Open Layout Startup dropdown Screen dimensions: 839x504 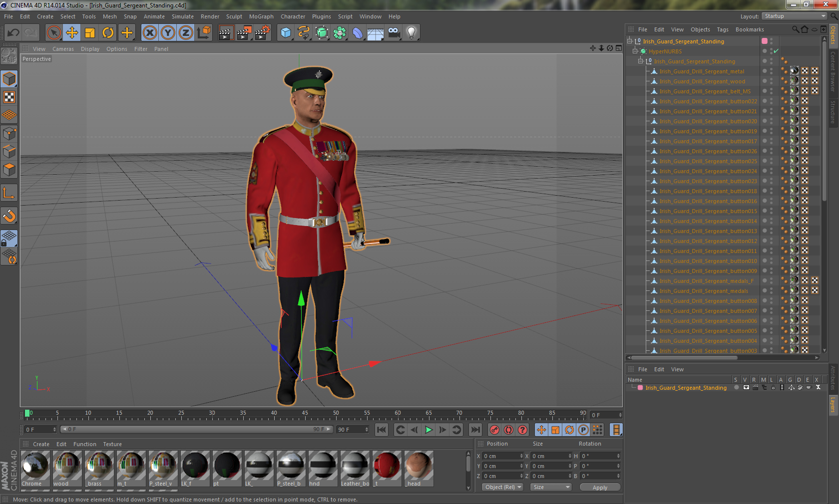coord(795,16)
